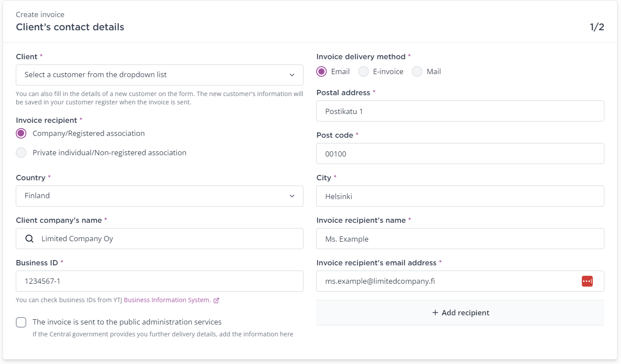Select Mail delivery method
This screenshot has width=621, height=364.
click(417, 71)
